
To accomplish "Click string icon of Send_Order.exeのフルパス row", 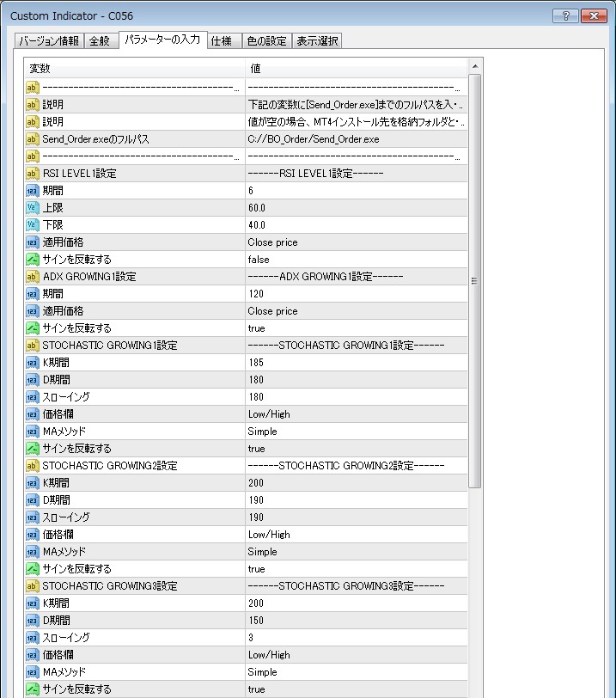I will tap(32, 139).
